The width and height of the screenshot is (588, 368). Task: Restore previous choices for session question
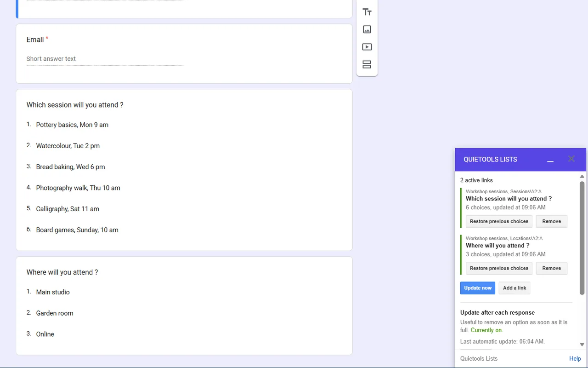499,221
